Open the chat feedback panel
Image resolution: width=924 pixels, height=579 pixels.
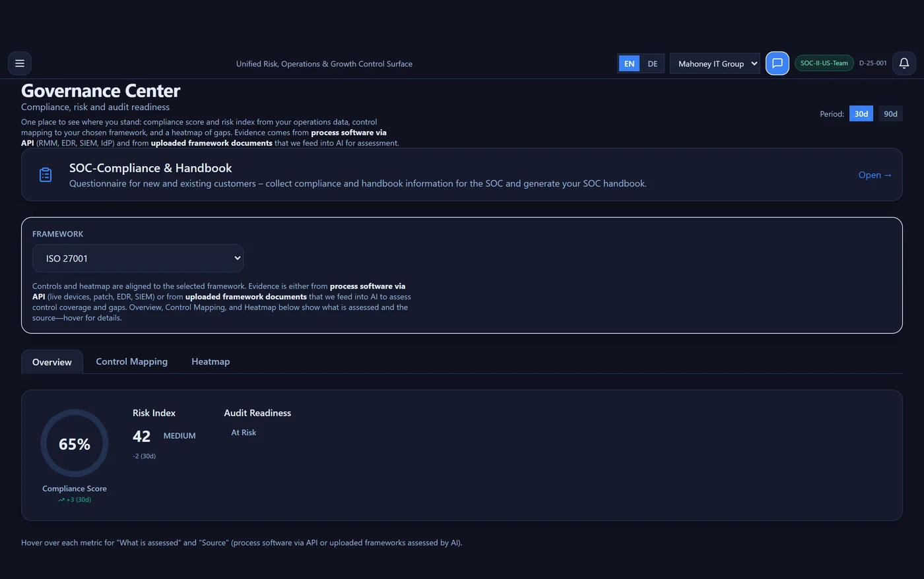coord(777,63)
